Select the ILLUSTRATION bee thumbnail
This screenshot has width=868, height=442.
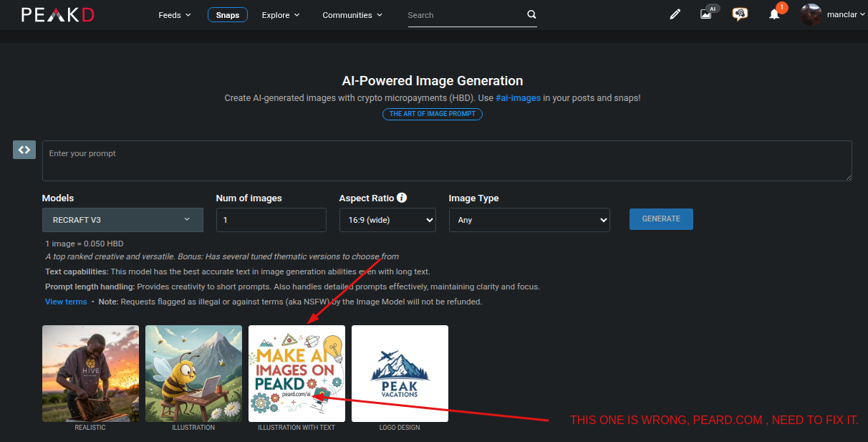tap(193, 374)
